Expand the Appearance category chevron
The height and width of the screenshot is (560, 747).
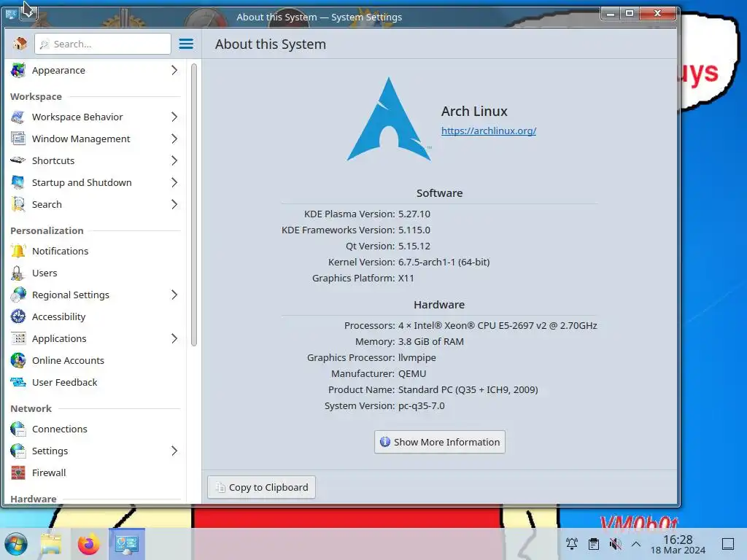point(174,71)
